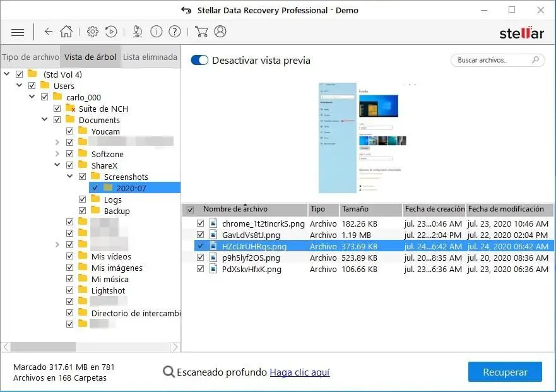Viewport: 556px width, 392px height.
Task: Click the Stellar back arrow logo in title bar
Action: [x=186, y=10]
